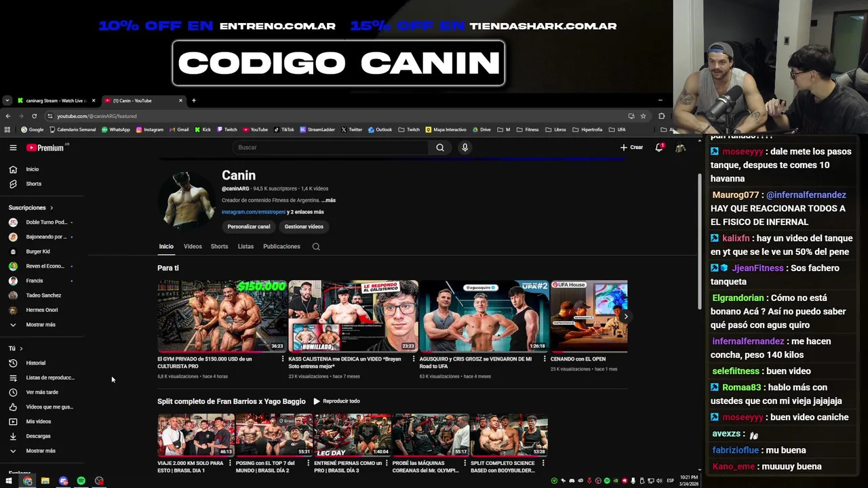Expand the Tú section chevron
This screenshot has width=868, height=488.
21,348
